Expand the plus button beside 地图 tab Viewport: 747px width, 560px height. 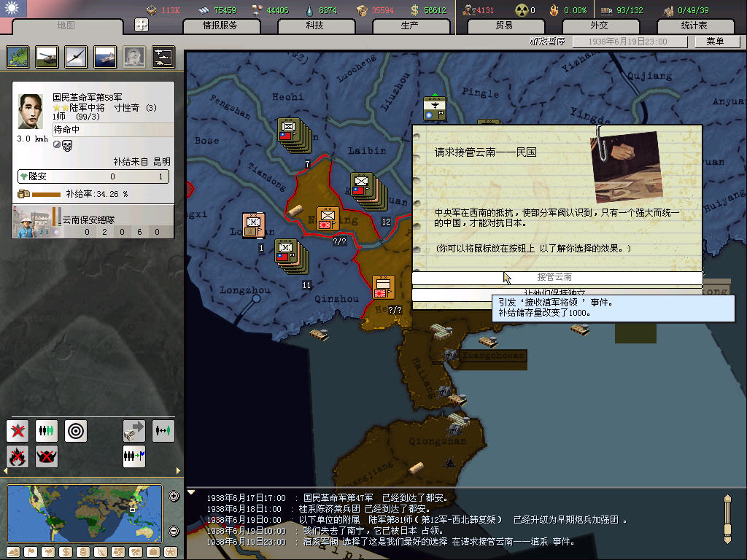tap(142, 25)
